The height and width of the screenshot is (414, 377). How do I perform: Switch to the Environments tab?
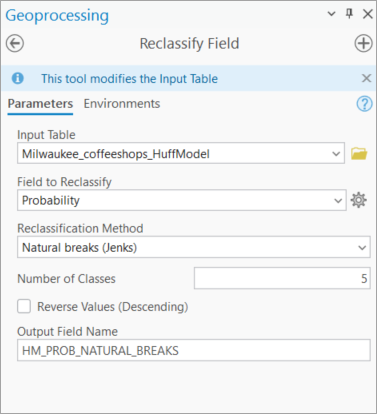(x=122, y=104)
